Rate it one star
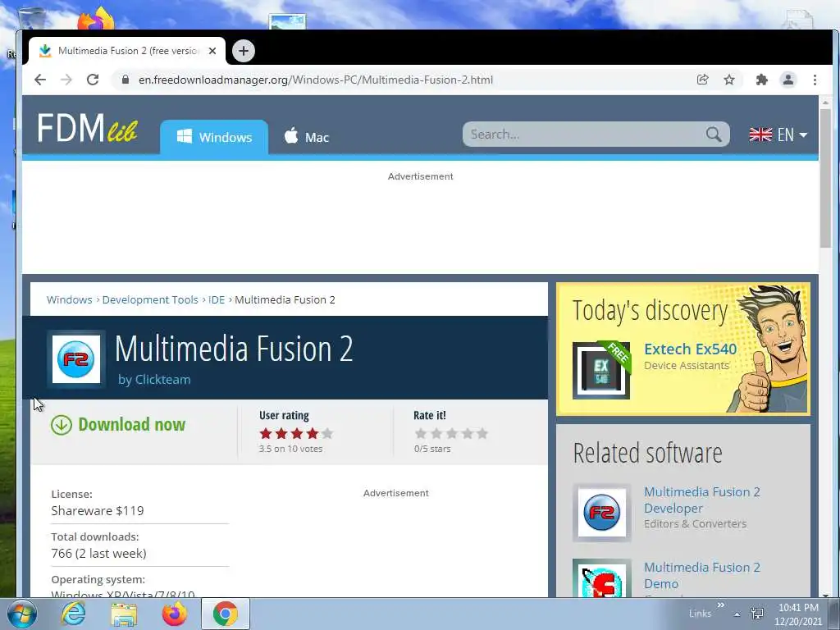840x630 pixels. pos(421,433)
